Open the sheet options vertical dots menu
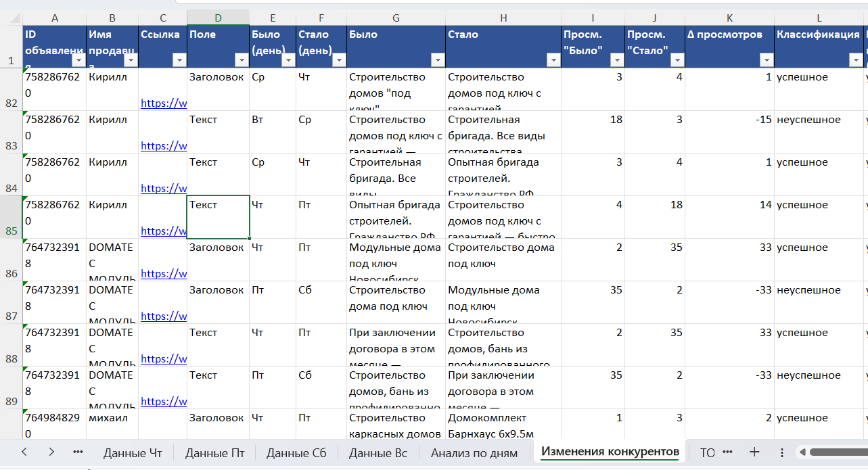 click(782, 452)
